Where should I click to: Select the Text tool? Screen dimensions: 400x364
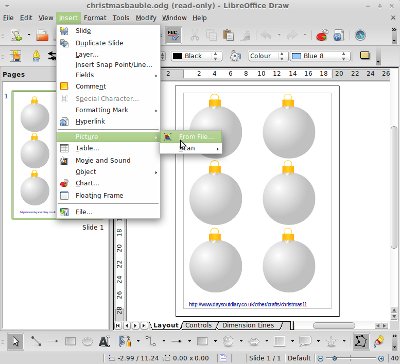pos(104,341)
